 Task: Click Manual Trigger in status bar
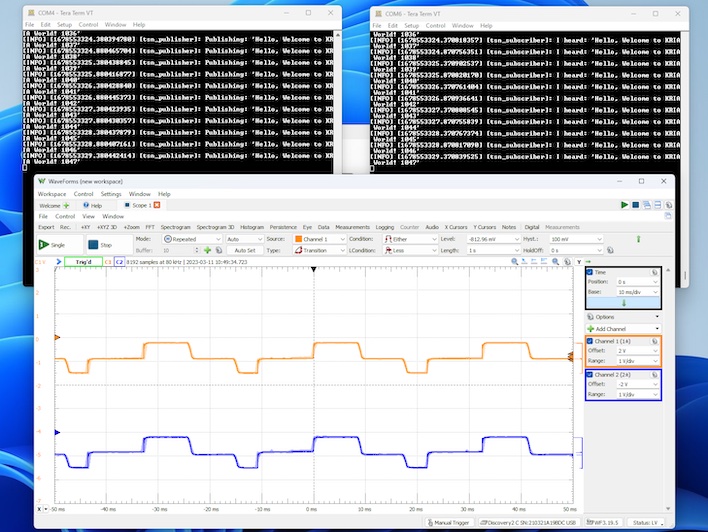tap(449, 523)
